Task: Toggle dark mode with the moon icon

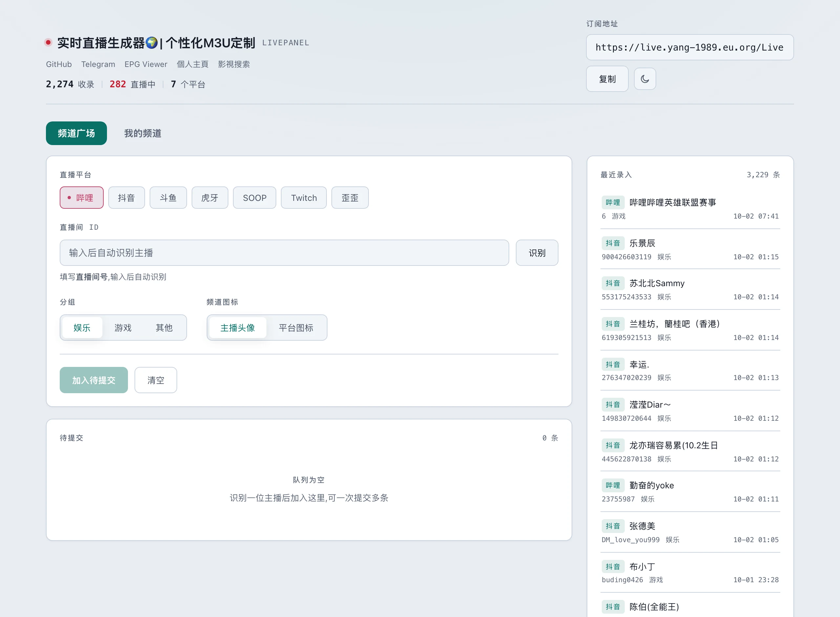Action: pos(645,79)
